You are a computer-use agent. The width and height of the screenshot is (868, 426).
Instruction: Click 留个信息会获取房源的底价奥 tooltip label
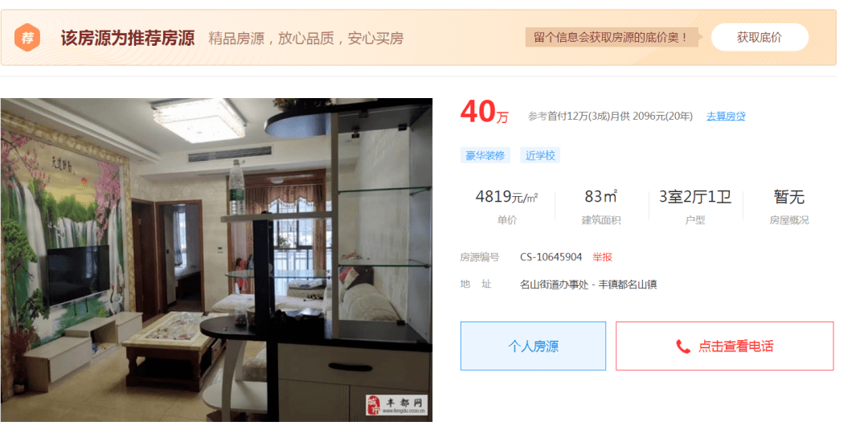click(x=611, y=38)
